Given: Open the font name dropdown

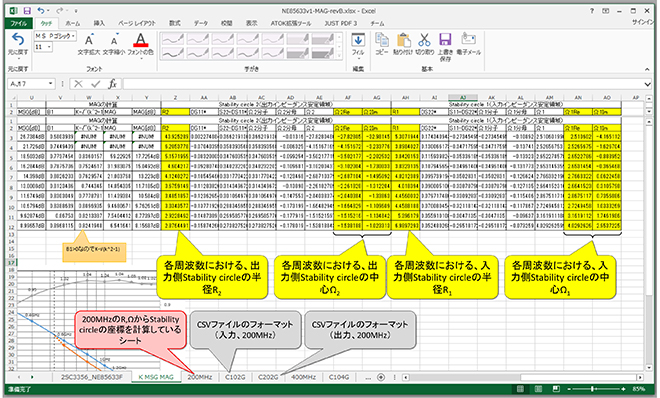Looking at the screenshot, I should [x=73, y=36].
